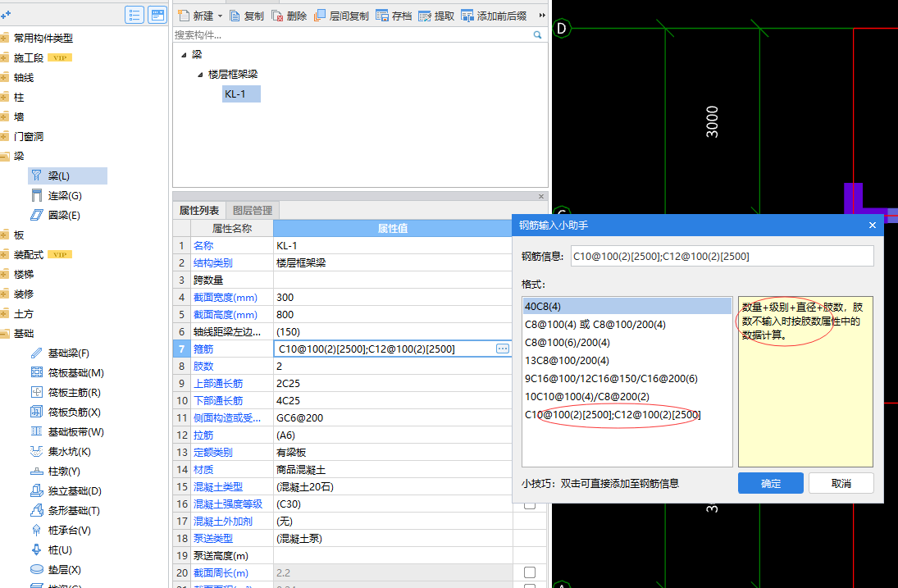
Task: Close the properties panel with the x
Action: tap(541, 196)
